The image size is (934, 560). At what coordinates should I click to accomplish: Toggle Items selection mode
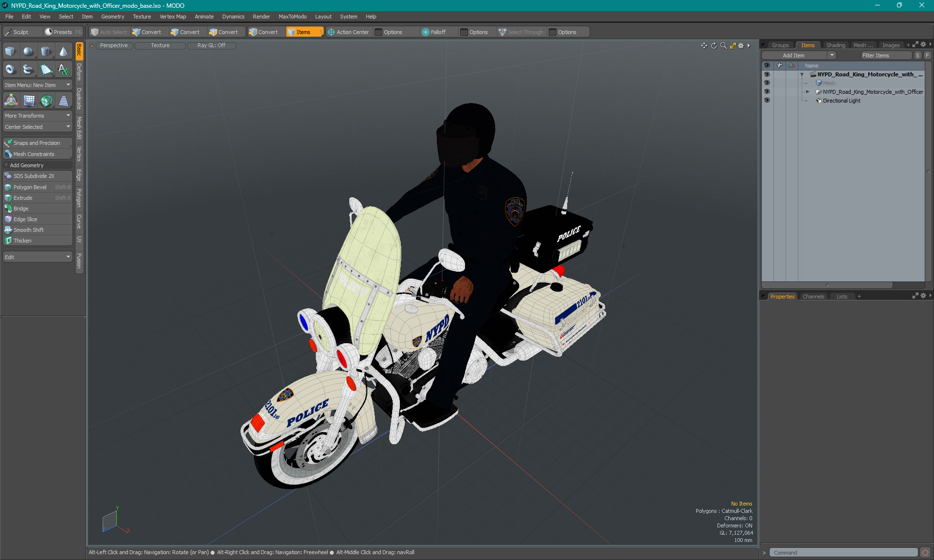click(x=305, y=32)
